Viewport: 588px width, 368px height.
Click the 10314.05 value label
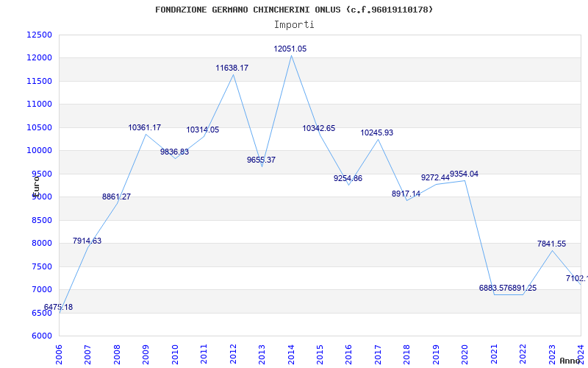click(x=203, y=130)
